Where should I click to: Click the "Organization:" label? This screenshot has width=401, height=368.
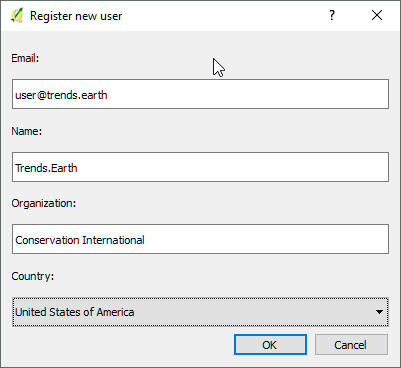(x=44, y=203)
